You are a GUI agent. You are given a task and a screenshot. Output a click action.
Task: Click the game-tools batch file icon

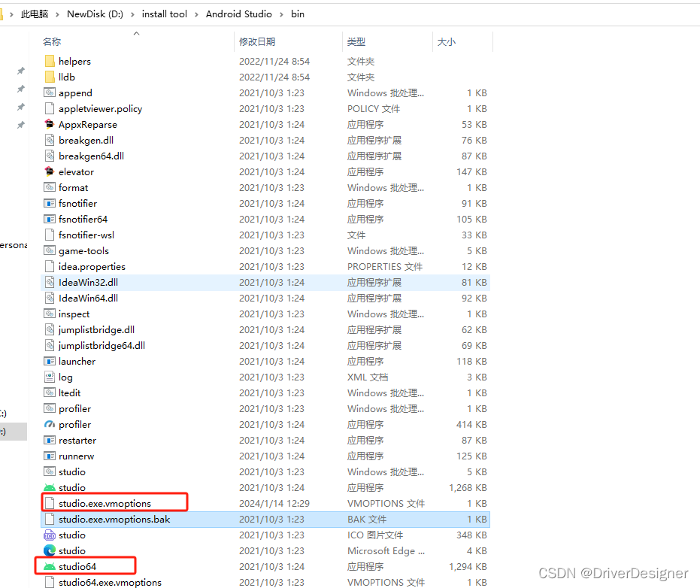pyautogui.click(x=50, y=250)
